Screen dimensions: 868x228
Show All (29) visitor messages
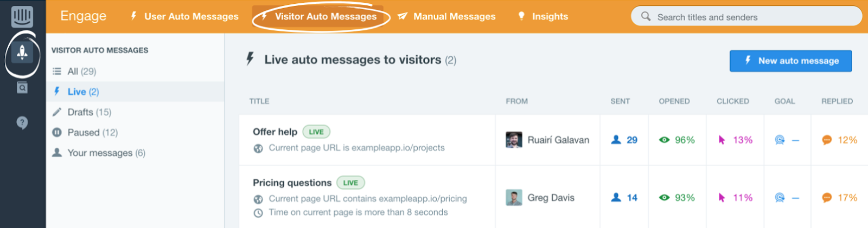point(81,71)
